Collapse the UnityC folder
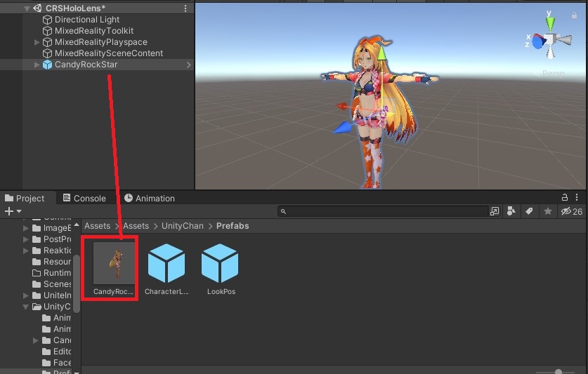 pos(25,307)
